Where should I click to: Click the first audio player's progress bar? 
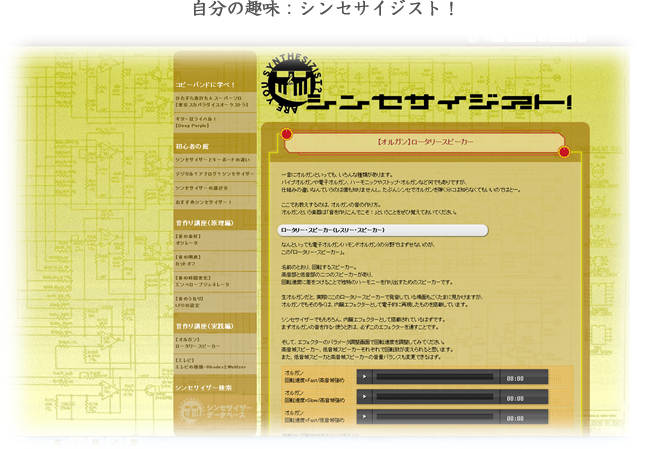[435, 378]
